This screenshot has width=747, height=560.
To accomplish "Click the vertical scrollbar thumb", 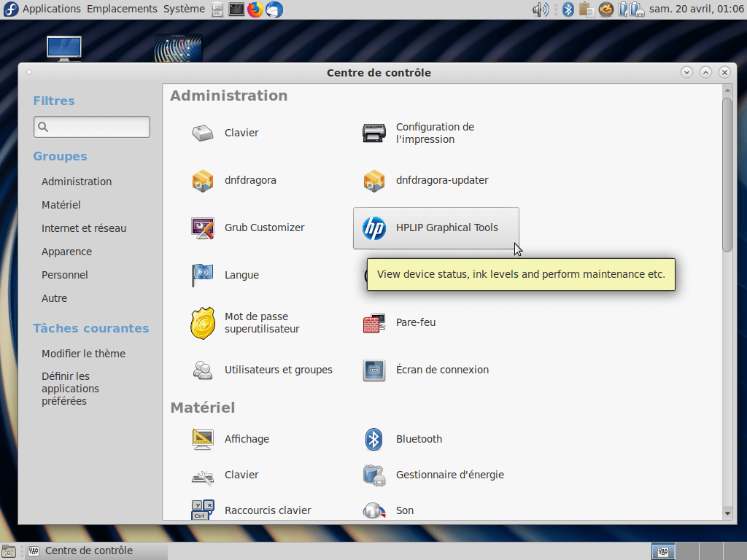I will [x=727, y=175].
